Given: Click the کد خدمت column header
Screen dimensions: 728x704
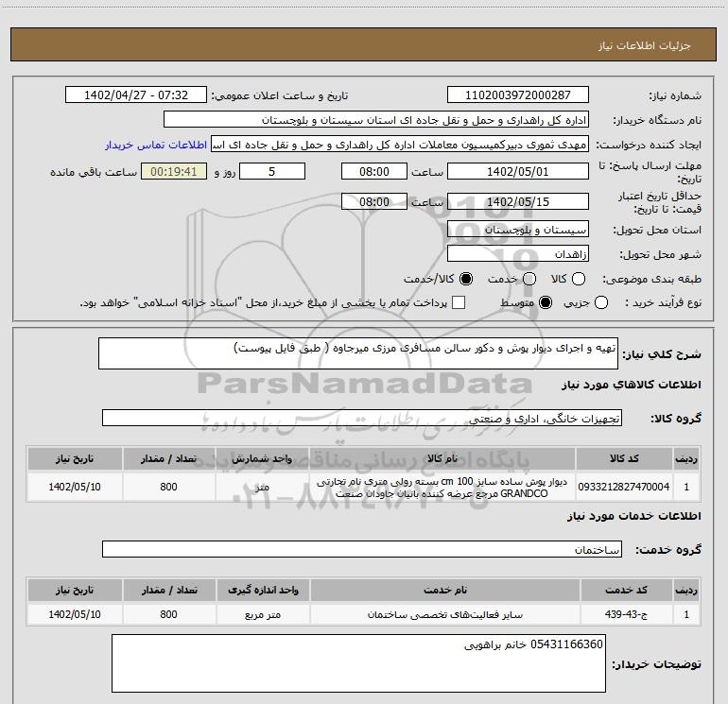Looking at the screenshot, I should (626, 590).
